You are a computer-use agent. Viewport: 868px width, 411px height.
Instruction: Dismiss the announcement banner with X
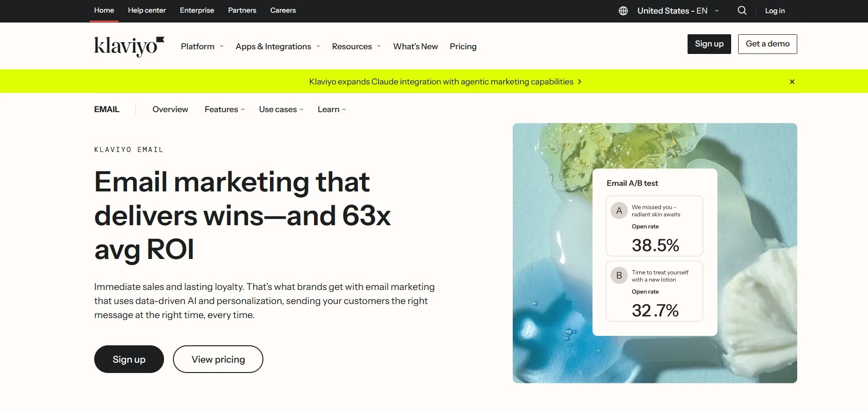792,82
